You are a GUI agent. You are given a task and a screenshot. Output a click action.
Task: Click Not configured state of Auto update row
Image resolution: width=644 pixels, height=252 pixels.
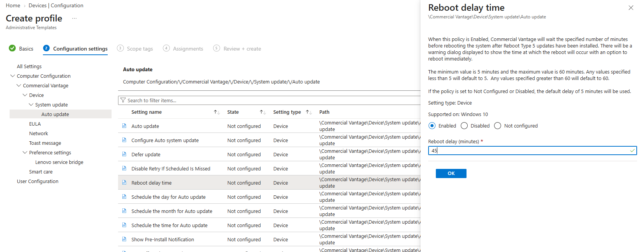(x=244, y=126)
